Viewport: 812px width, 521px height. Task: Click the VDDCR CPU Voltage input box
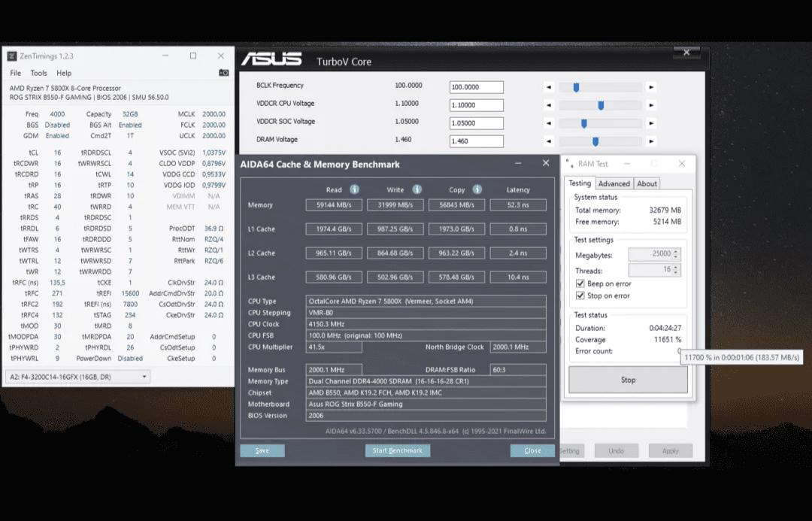(x=477, y=105)
